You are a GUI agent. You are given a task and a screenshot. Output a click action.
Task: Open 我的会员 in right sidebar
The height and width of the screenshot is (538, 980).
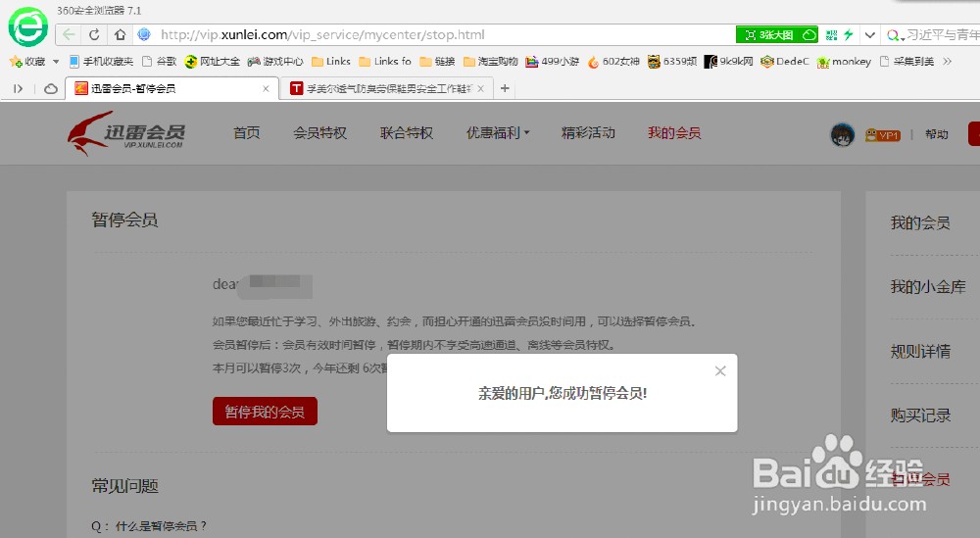click(x=920, y=223)
